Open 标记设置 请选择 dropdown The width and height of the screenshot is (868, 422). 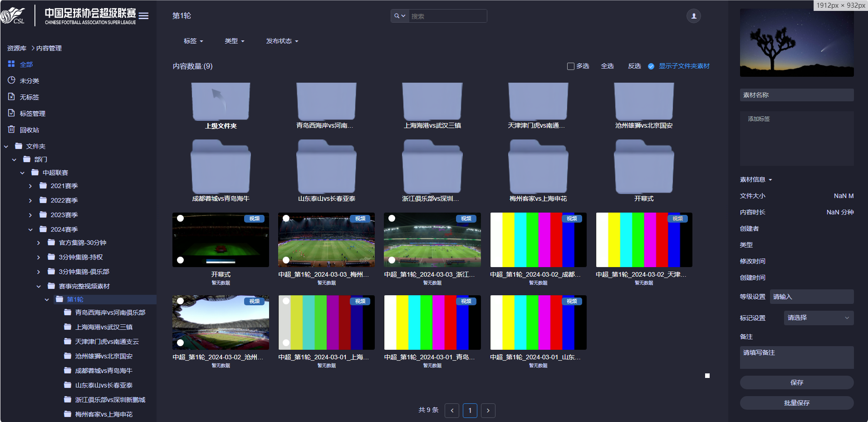819,318
